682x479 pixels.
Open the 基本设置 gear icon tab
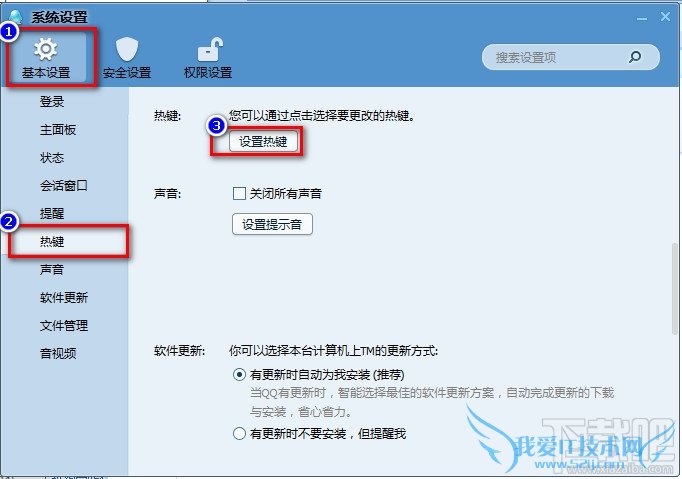47,58
